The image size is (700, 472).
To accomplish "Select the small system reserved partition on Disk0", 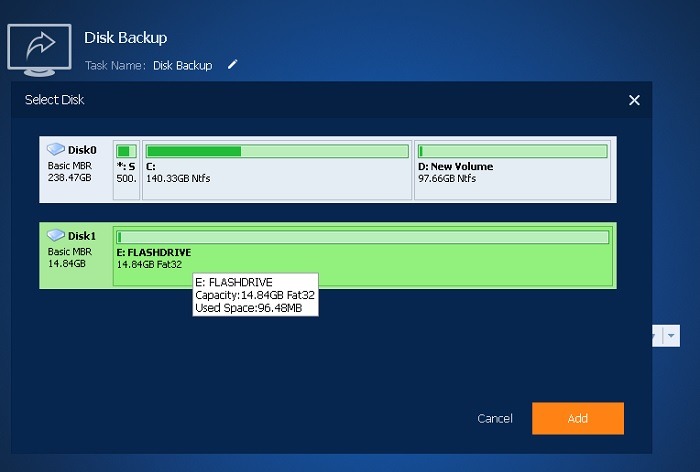I will 126,171.
